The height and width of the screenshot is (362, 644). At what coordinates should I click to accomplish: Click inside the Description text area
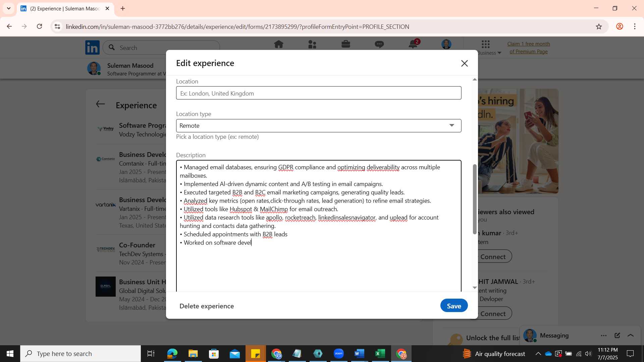319,226
